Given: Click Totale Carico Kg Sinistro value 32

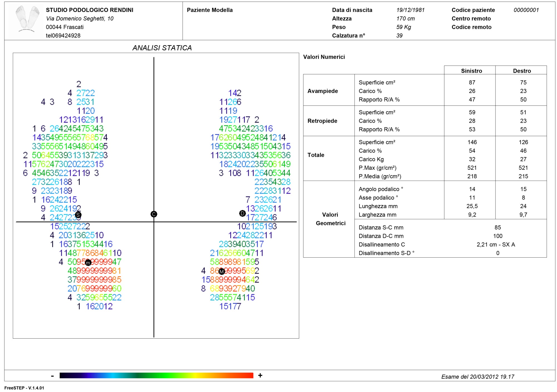Looking at the screenshot, I should [x=472, y=159].
